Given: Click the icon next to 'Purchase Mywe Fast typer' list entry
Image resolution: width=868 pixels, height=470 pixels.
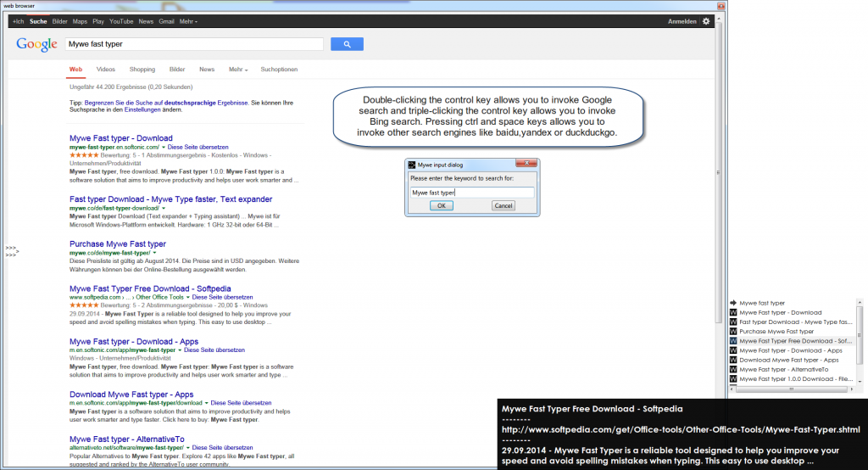Looking at the screenshot, I should click(733, 332).
